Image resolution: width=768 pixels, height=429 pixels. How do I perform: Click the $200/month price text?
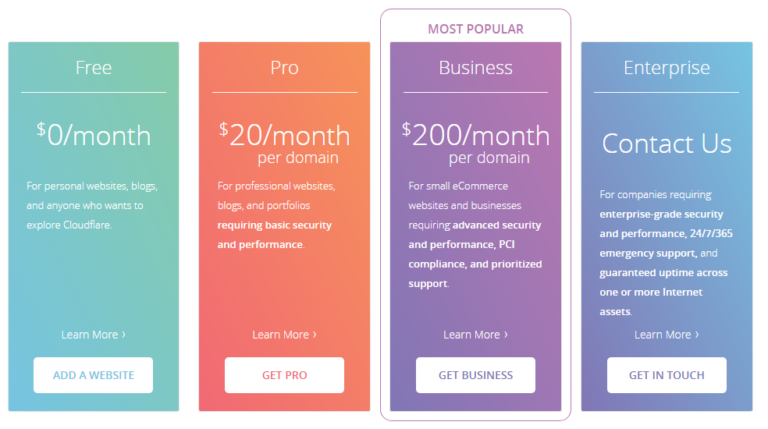point(476,135)
